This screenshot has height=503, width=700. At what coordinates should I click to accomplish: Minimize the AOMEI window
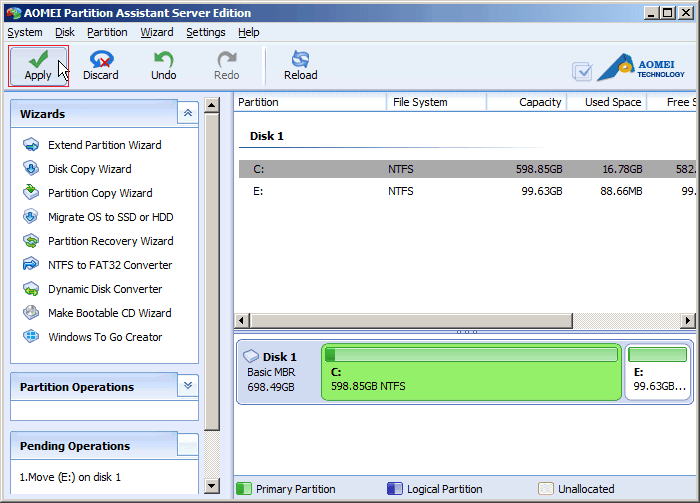tap(652, 13)
